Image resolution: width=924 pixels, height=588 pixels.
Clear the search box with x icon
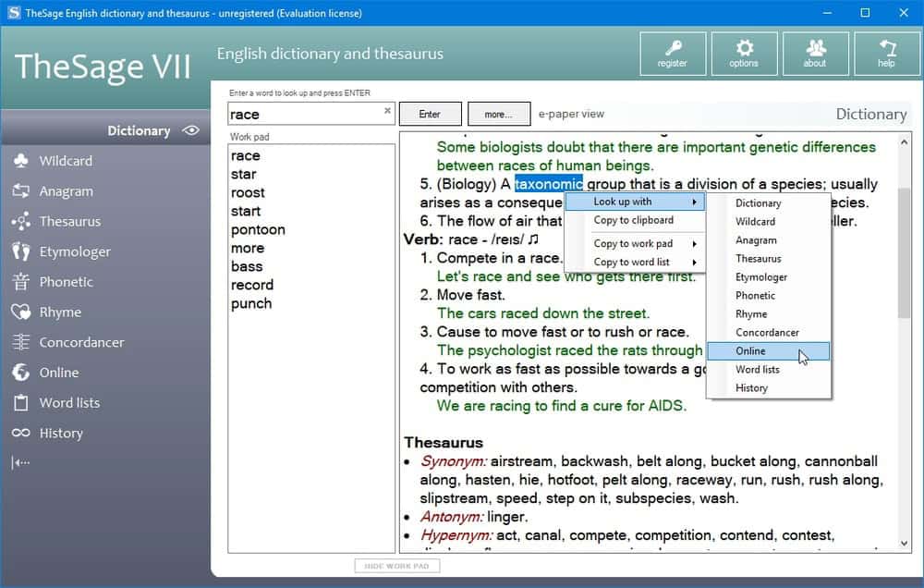click(387, 110)
